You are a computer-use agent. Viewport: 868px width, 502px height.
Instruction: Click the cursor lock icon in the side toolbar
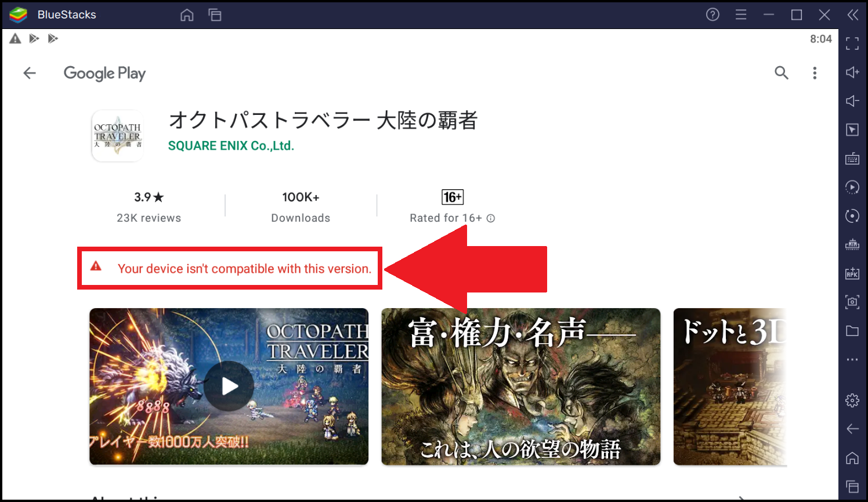[x=852, y=129]
